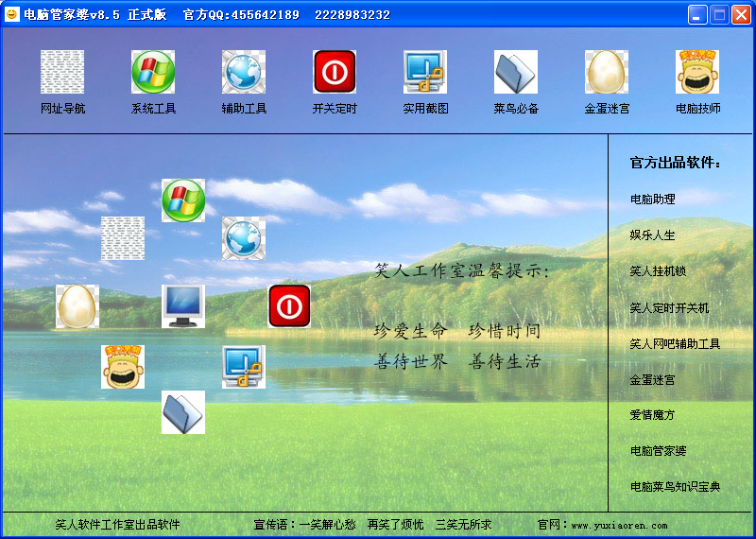The image size is (756, 539).
Task: Open 网址导航 in the top toolbar
Action: [x=62, y=73]
